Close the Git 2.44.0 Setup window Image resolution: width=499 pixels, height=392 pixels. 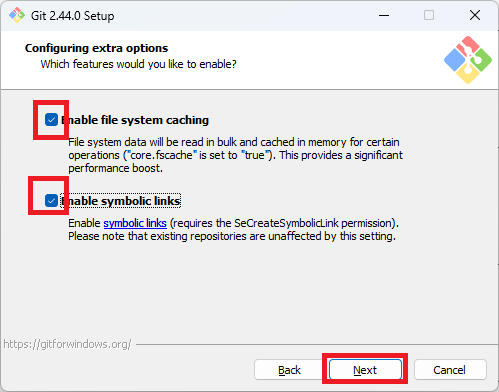tap(475, 15)
